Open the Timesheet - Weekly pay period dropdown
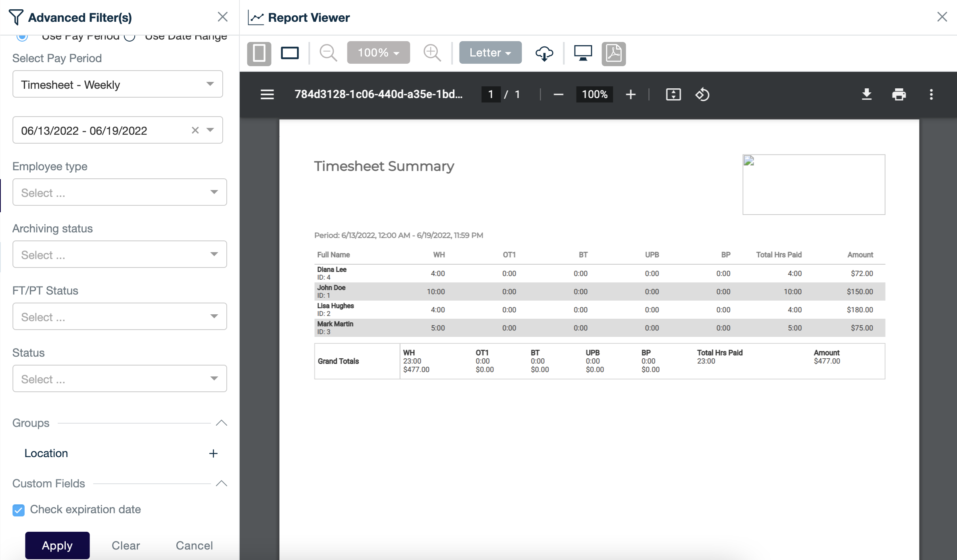 click(117, 84)
